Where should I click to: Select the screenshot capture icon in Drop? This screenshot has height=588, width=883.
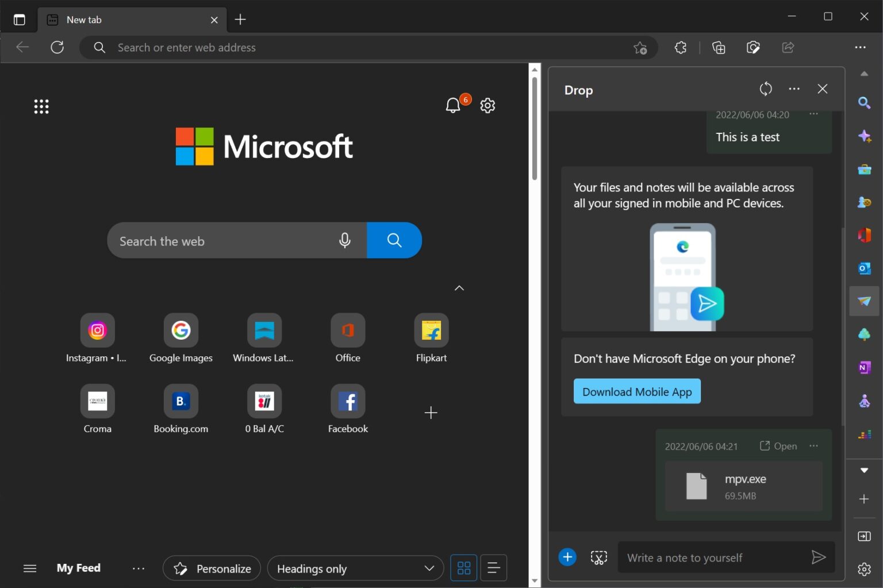pyautogui.click(x=598, y=557)
